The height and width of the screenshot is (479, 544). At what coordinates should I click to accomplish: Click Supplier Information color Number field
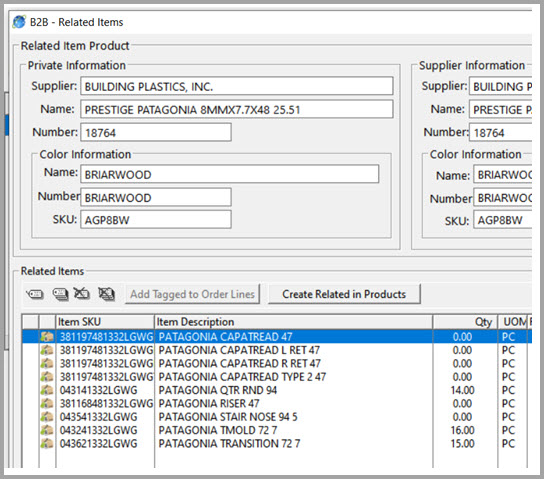click(503, 197)
